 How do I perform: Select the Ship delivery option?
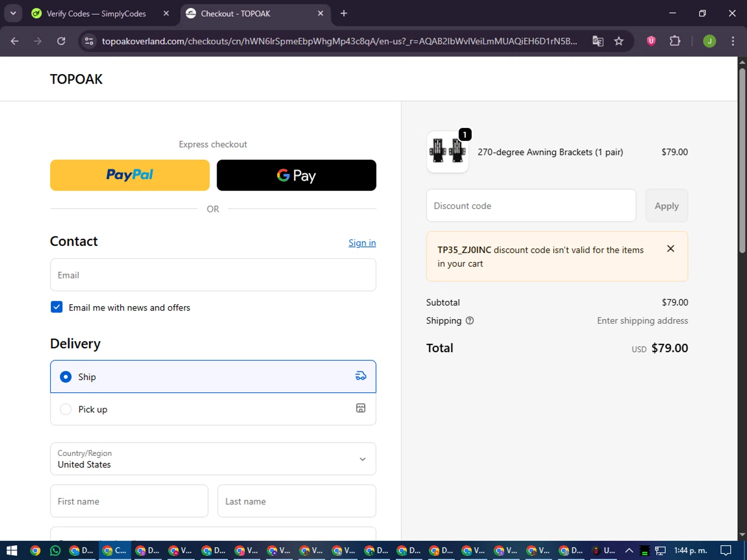click(x=213, y=376)
